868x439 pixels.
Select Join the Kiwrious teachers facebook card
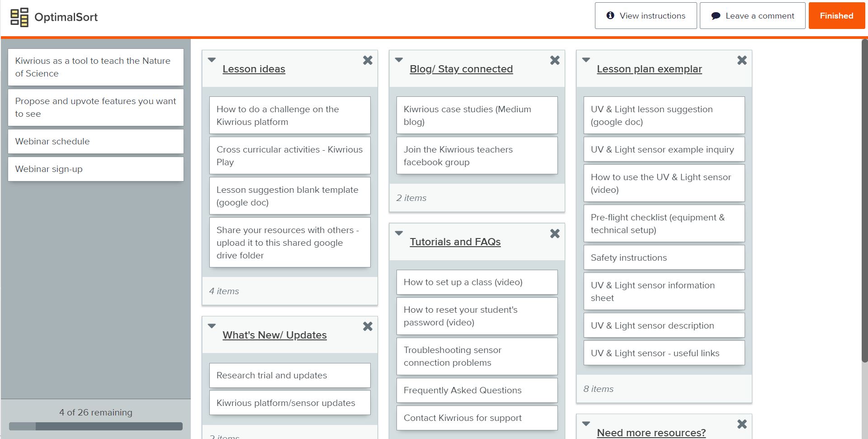coord(477,156)
